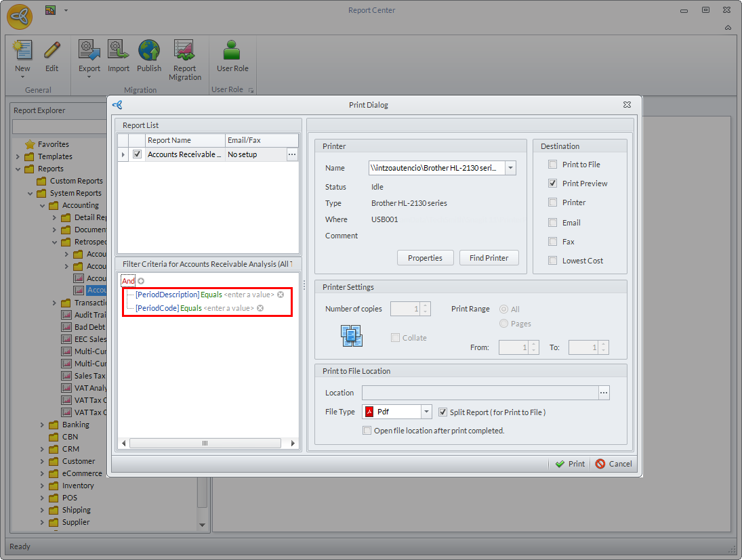Click the Edit pencil icon
742x560 pixels.
pyautogui.click(x=52, y=51)
